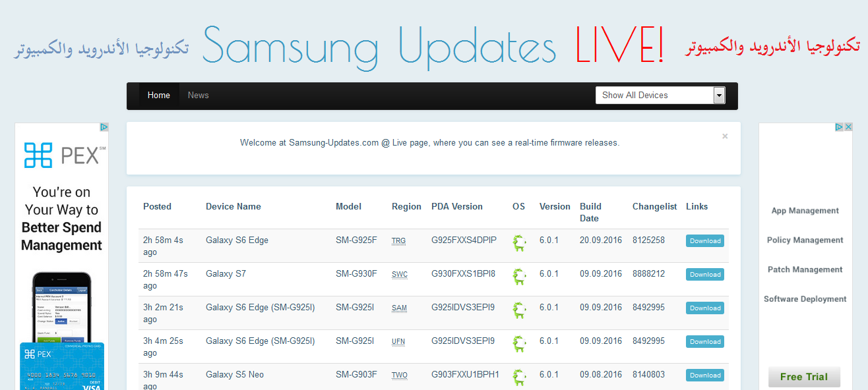Click changelist number 8888212
The image size is (868, 390).
(648, 273)
